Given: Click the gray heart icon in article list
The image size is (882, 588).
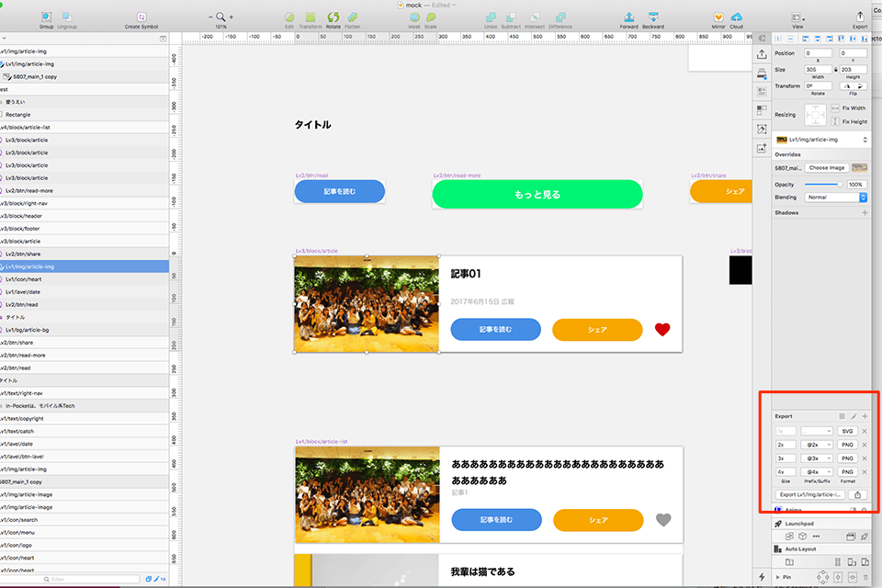Looking at the screenshot, I should tap(663, 520).
